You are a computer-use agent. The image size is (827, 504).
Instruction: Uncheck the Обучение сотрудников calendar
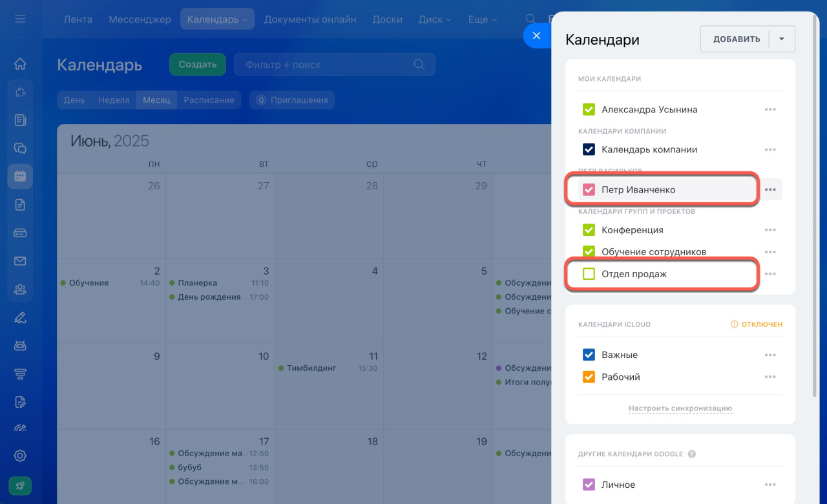pos(589,252)
